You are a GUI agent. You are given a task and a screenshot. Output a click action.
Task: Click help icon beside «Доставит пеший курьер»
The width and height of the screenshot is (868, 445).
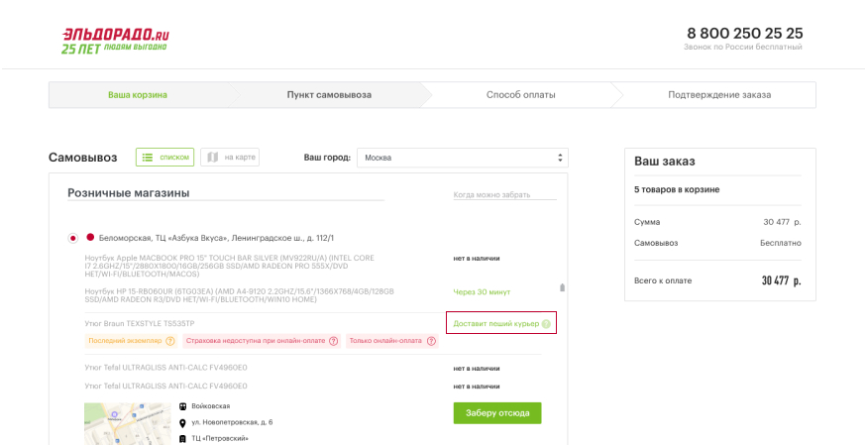click(546, 324)
